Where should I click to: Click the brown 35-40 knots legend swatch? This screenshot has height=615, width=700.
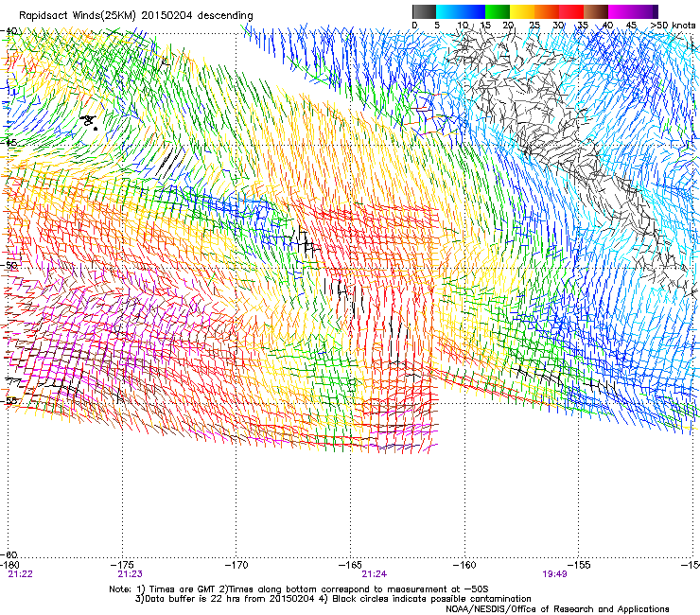point(596,11)
